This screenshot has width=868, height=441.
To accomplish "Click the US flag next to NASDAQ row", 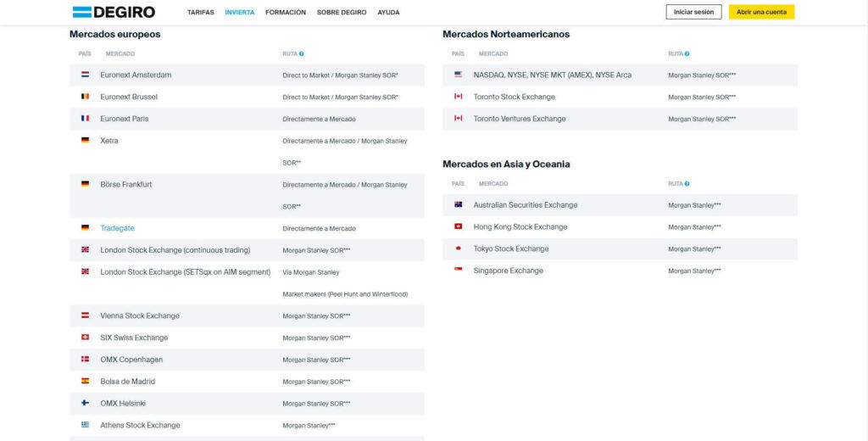I will (458, 75).
